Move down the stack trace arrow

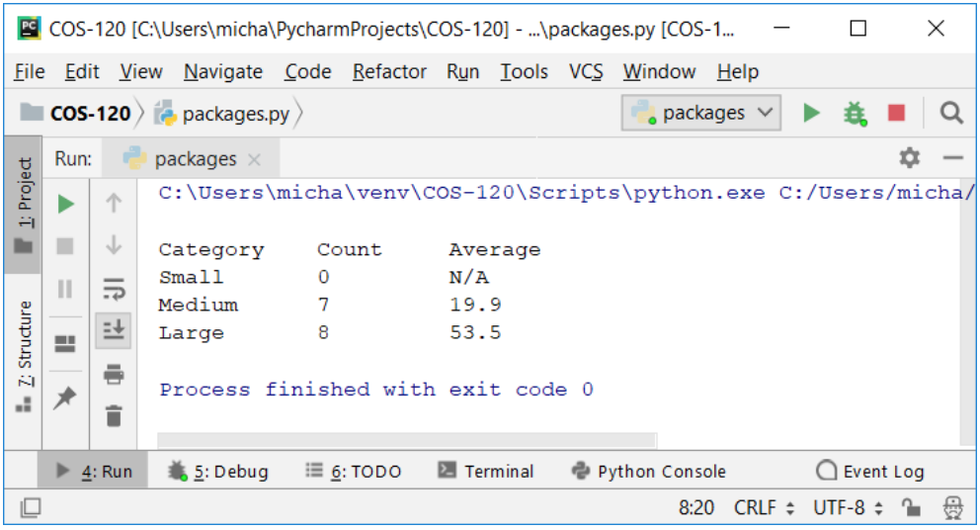(114, 244)
